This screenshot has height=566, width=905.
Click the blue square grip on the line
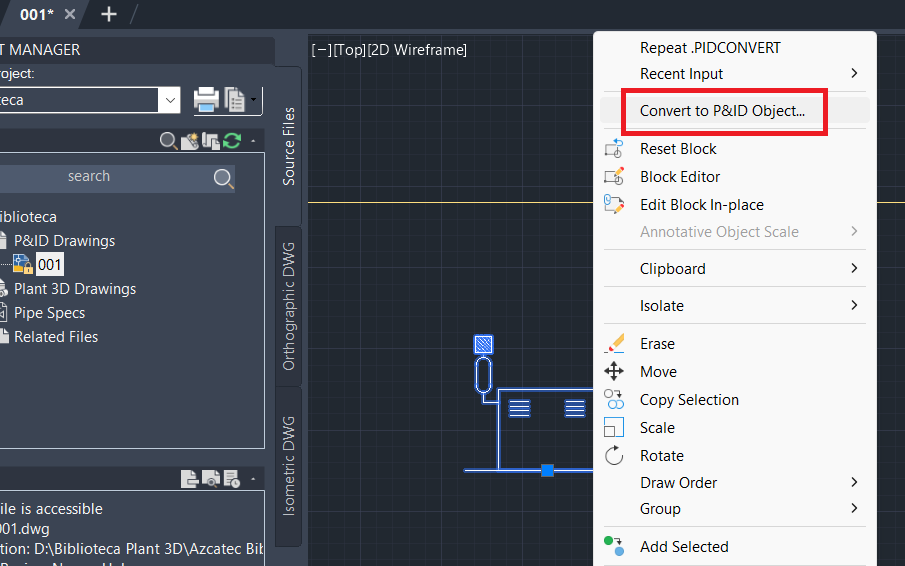[547, 470]
